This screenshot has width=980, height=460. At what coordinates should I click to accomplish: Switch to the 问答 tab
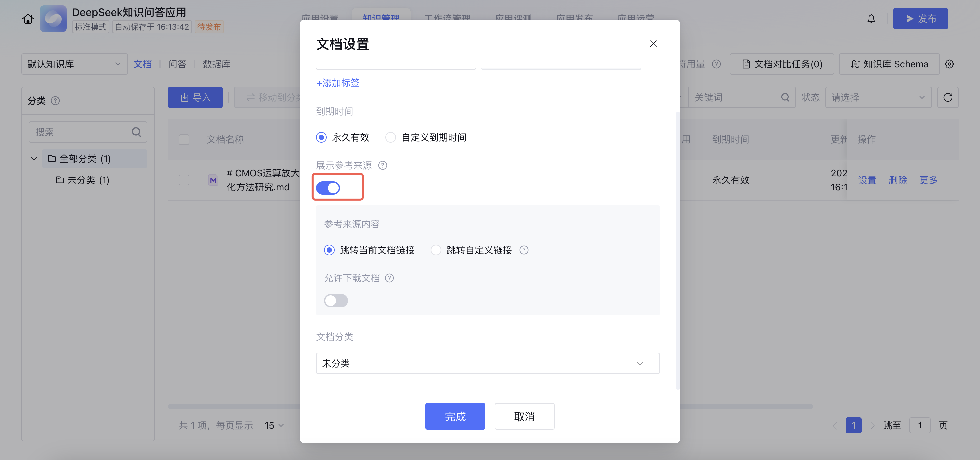[x=177, y=64]
